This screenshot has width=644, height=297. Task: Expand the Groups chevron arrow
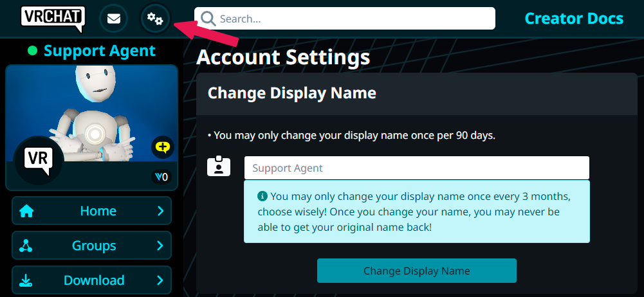pos(161,246)
